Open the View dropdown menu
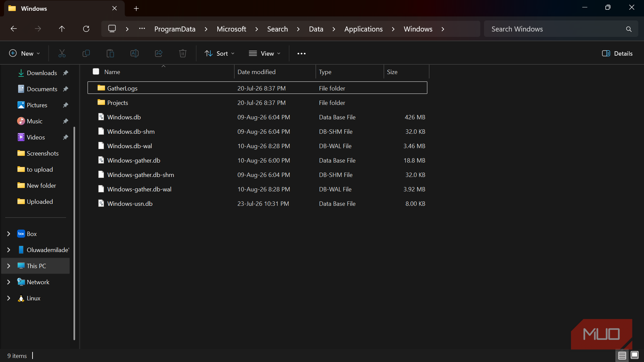Image resolution: width=644 pixels, height=362 pixels. point(265,54)
